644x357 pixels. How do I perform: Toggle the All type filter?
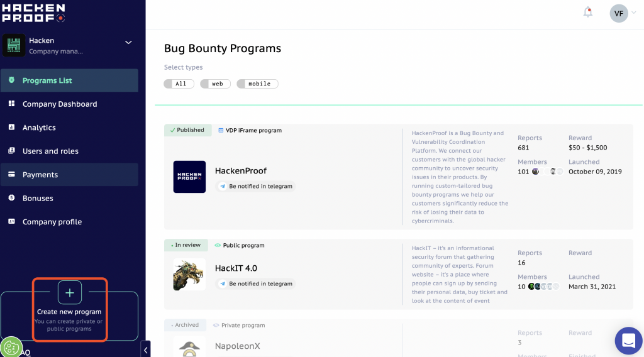179,84
